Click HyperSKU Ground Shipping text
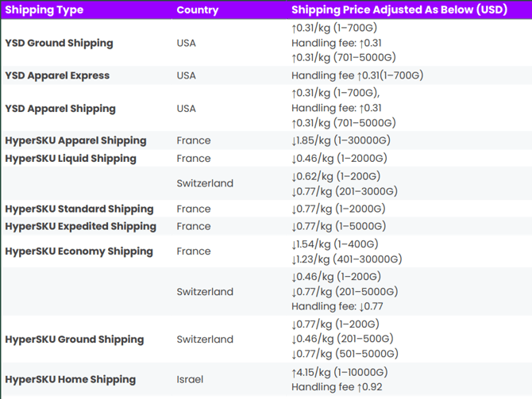The width and height of the screenshot is (532, 399). pyautogui.click(x=75, y=340)
